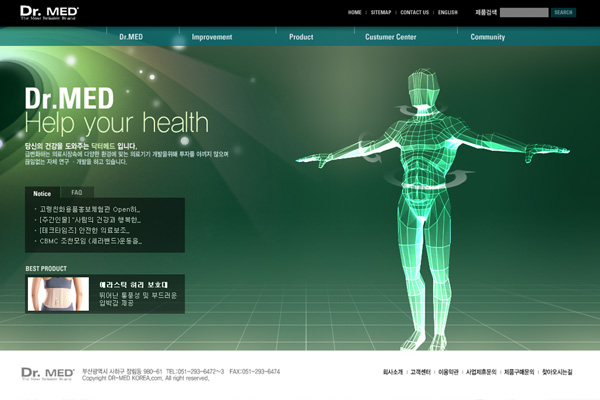Click the Dr. MED logo in the header
This screenshot has width=600, height=400.
pyautogui.click(x=49, y=13)
